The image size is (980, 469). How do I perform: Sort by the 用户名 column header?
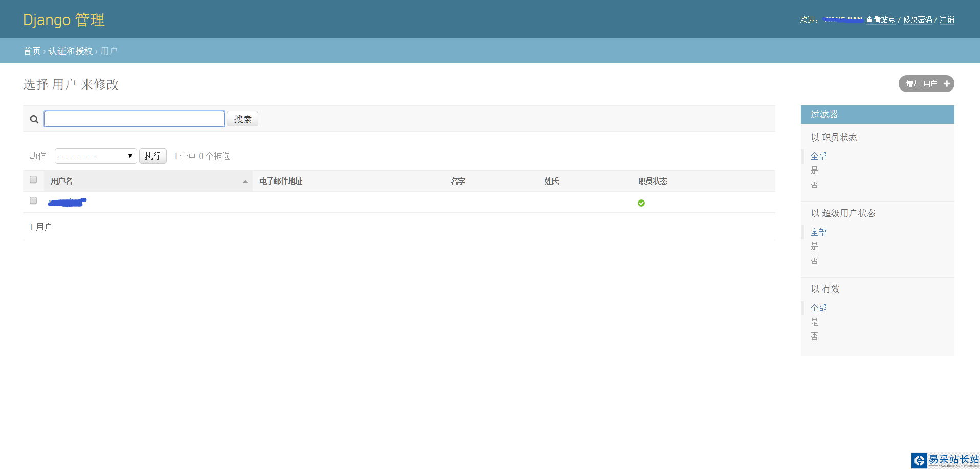click(x=61, y=182)
